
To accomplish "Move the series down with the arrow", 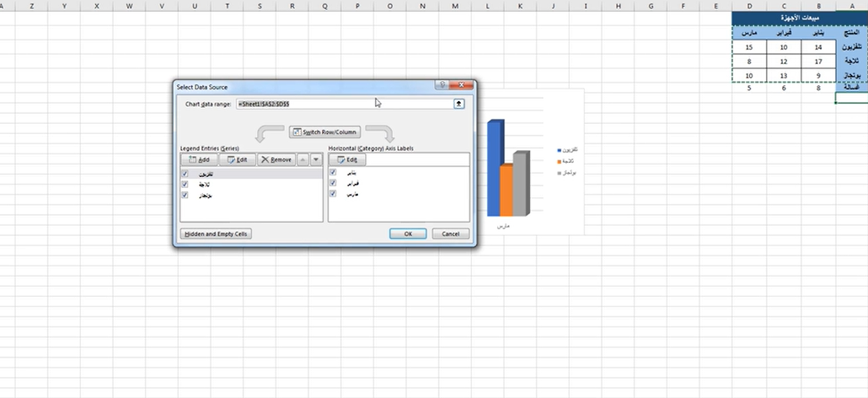I will (x=316, y=159).
